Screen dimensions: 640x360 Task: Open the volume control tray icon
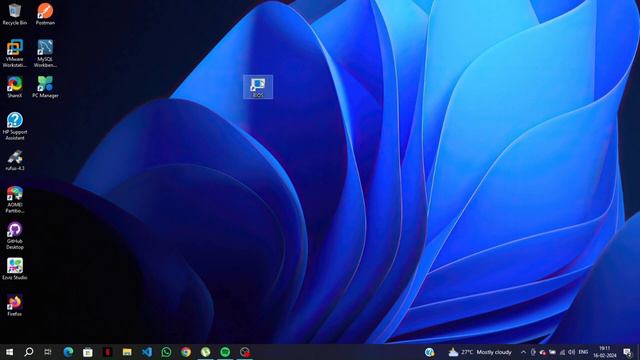tap(571, 352)
